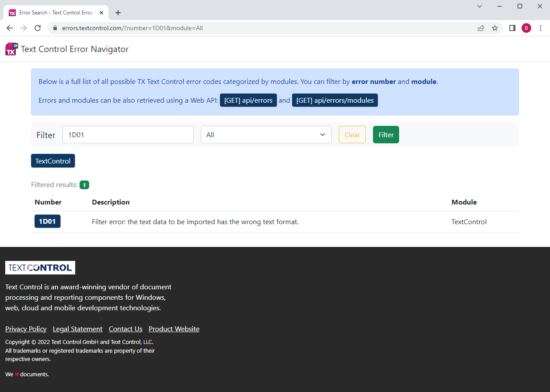Image resolution: width=550 pixels, height=392 pixels.
Task: Open a new browser tab
Action: (118, 13)
